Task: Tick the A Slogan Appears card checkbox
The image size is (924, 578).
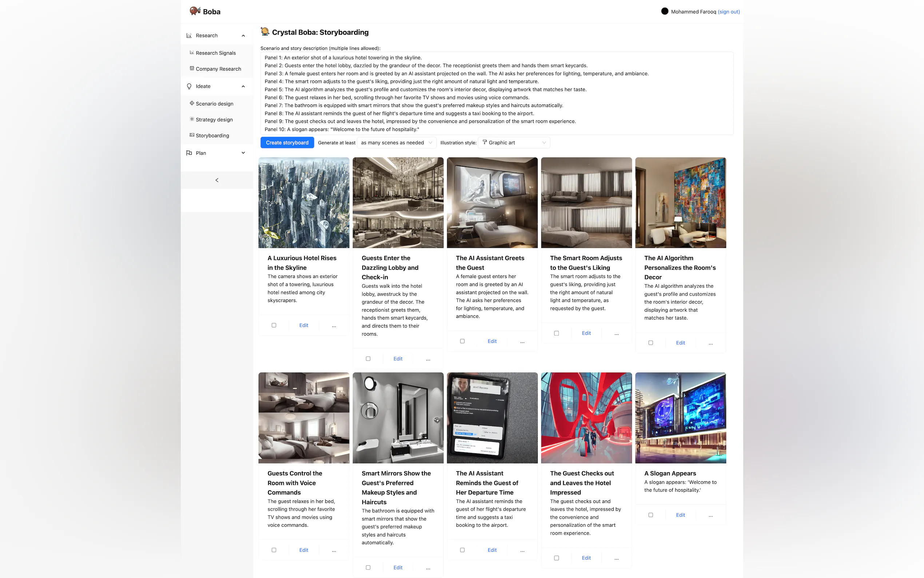Action: tap(650, 515)
